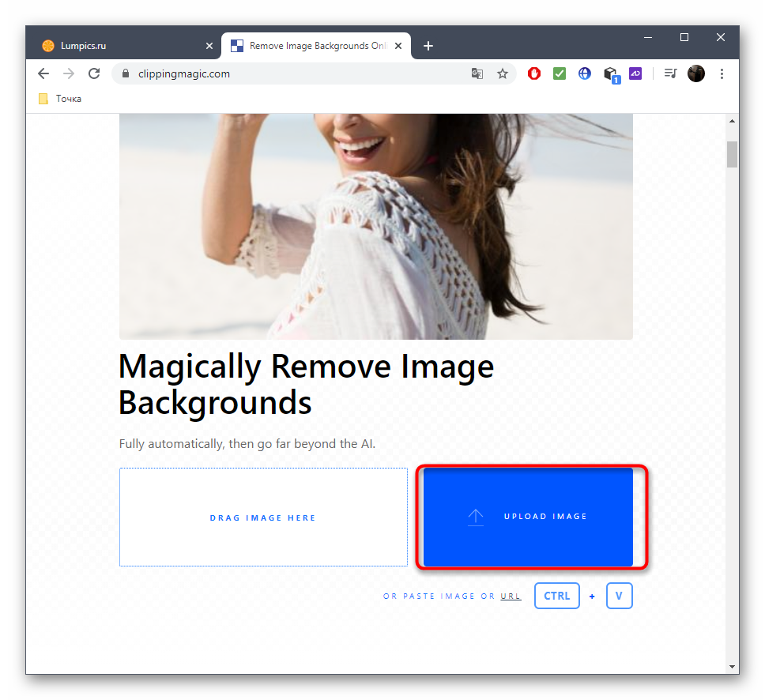Open the media control playlist icon

[x=671, y=73]
